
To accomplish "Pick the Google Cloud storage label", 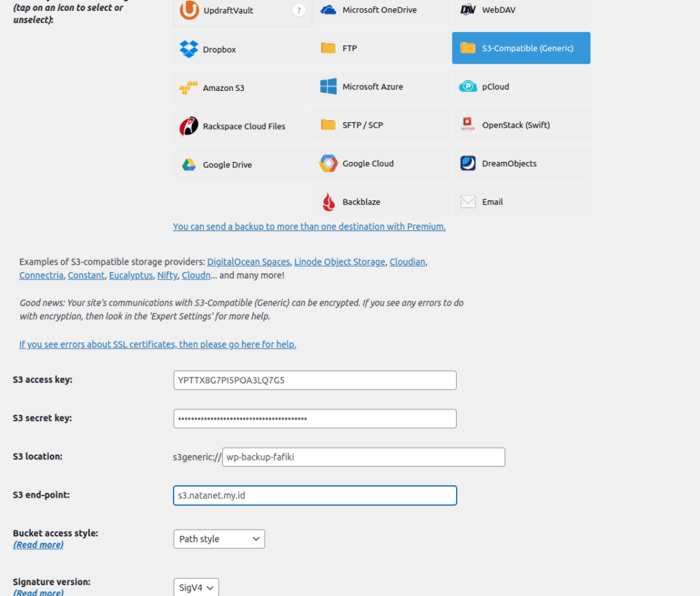I will click(x=368, y=163).
